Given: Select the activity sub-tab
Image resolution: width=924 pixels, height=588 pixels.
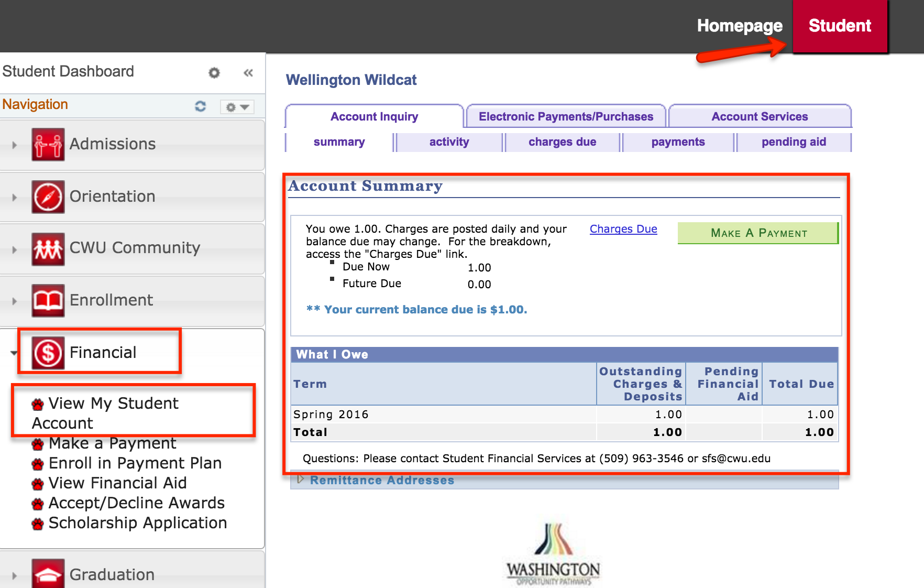Looking at the screenshot, I should point(449,142).
